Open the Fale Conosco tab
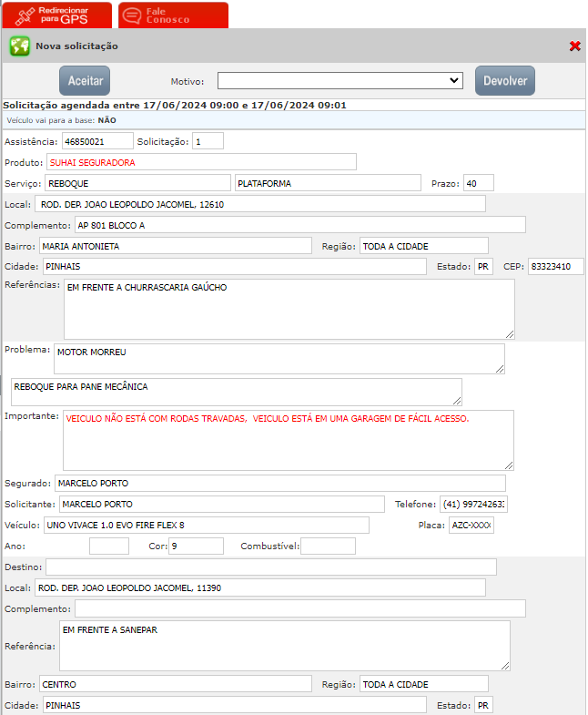The image size is (588, 715). click(174, 15)
